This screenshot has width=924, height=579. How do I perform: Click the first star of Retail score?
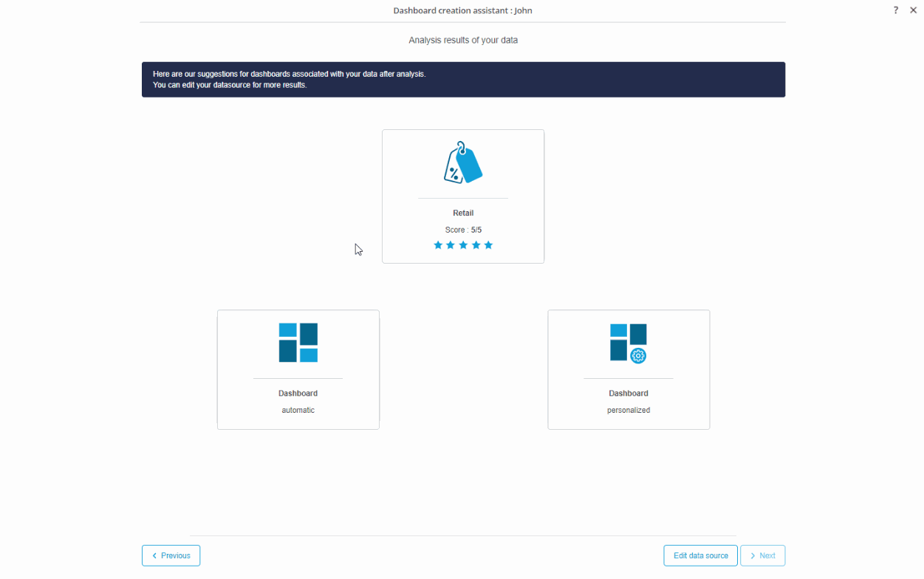tap(438, 245)
